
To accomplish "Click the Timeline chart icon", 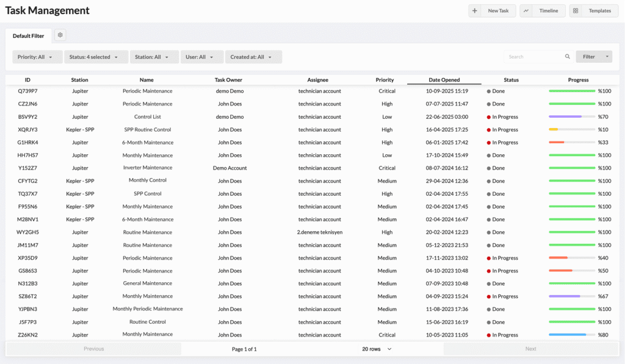I will 526,11.
